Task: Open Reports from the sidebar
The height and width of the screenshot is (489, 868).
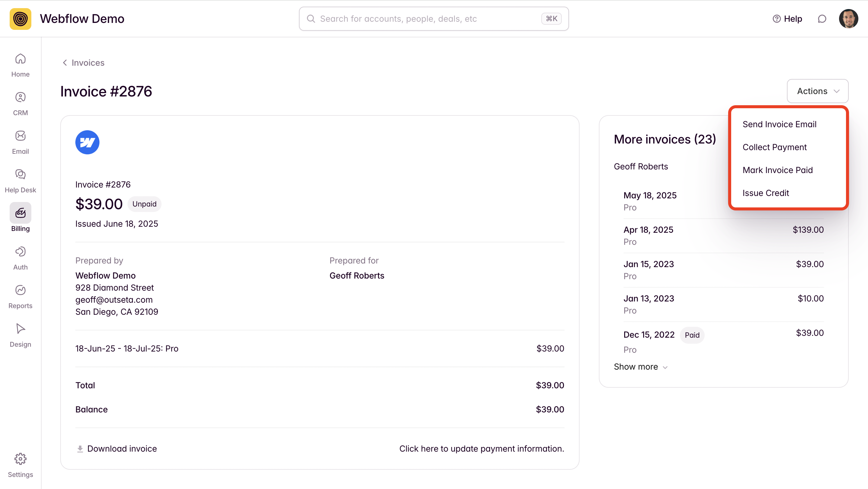Action: pyautogui.click(x=20, y=297)
